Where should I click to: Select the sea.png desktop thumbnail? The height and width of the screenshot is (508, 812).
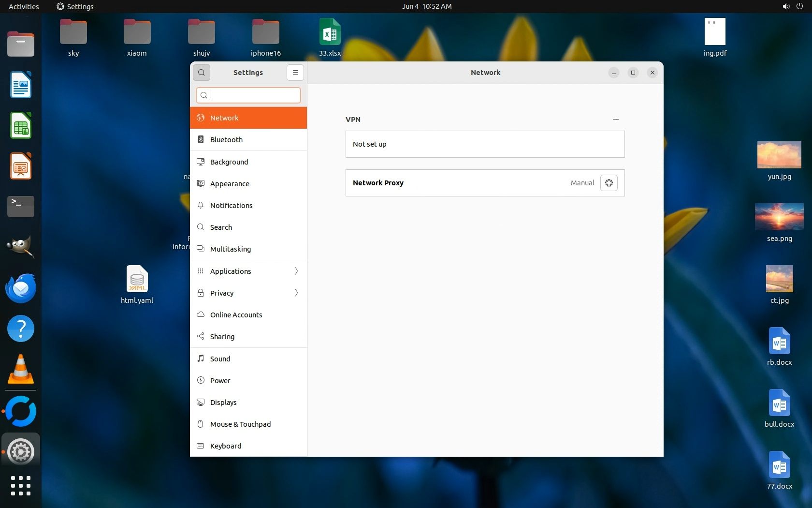tap(779, 217)
